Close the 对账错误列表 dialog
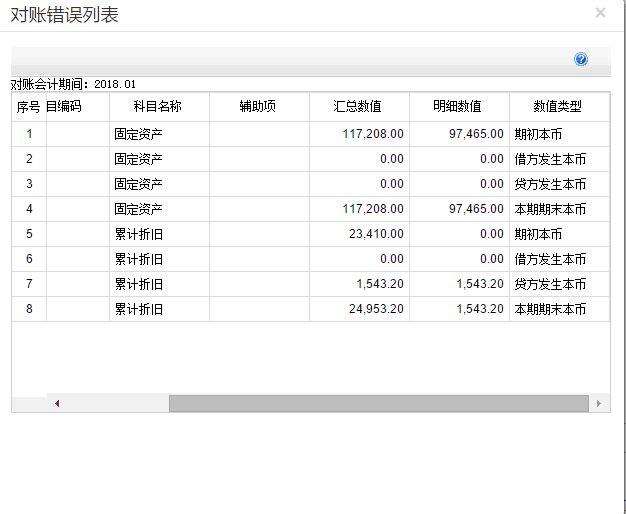 tap(600, 13)
